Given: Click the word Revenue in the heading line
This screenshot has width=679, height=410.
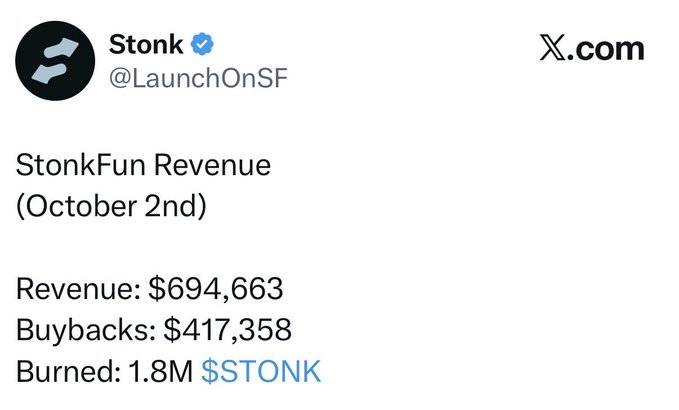Looking at the screenshot, I should (x=212, y=165).
